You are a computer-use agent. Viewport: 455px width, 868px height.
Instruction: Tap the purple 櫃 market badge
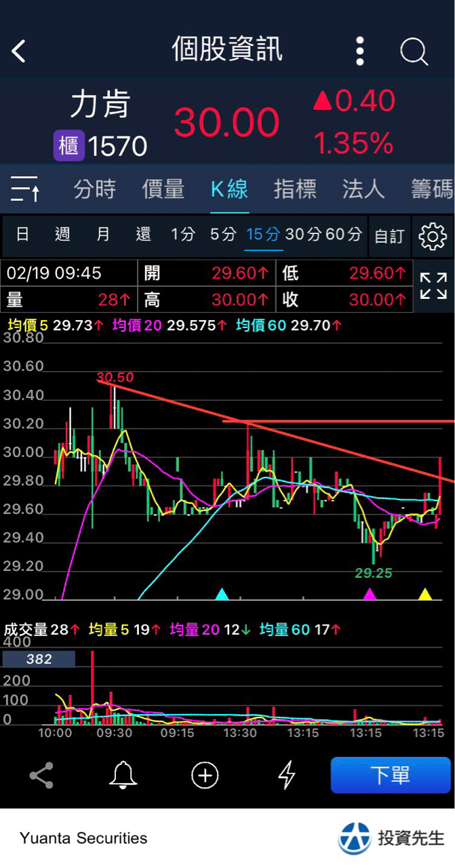(69, 145)
